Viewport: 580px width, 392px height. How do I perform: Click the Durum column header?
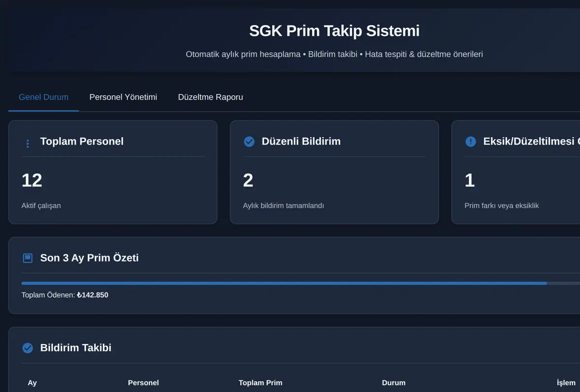click(393, 382)
